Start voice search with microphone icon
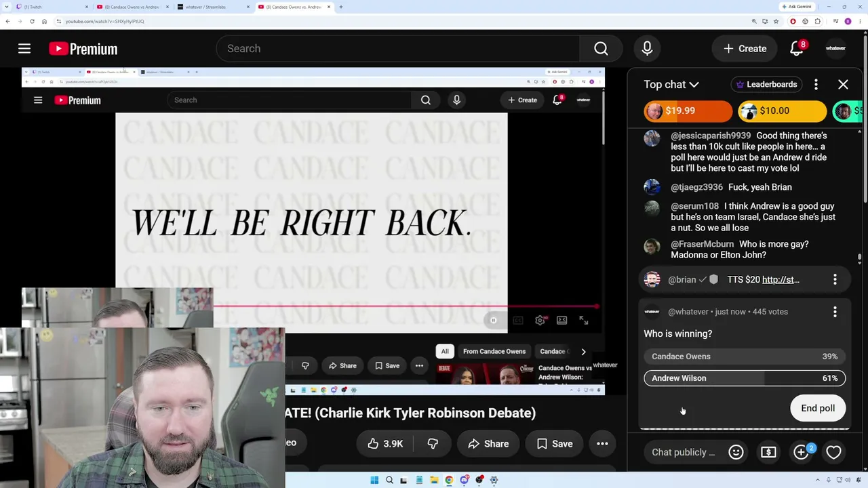Image resolution: width=868 pixels, height=488 pixels. [x=647, y=49]
